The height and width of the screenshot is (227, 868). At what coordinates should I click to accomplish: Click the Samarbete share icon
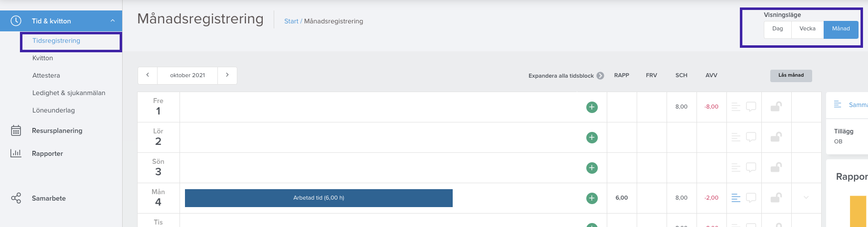[x=16, y=198]
